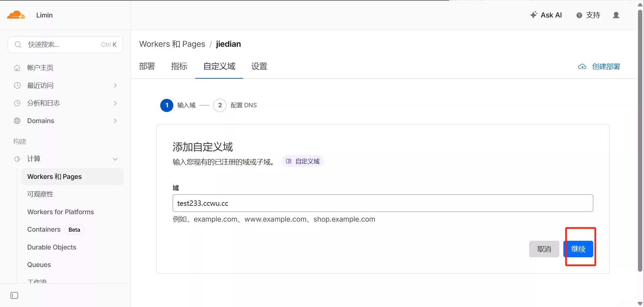The width and height of the screenshot is (644, 307).
Task: Click step 2 配置 DNS circle
Action: pyautogui.click(x=220, y=105)
